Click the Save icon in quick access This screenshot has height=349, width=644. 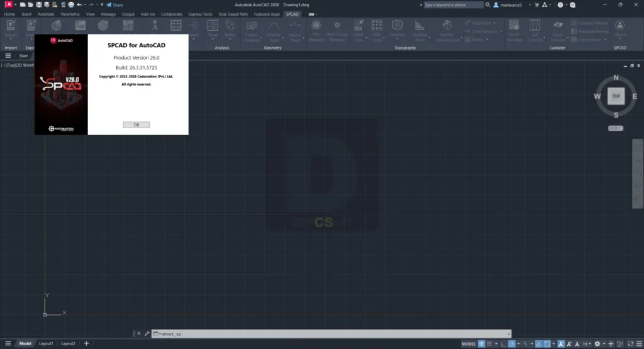click(x=38, y=5)
